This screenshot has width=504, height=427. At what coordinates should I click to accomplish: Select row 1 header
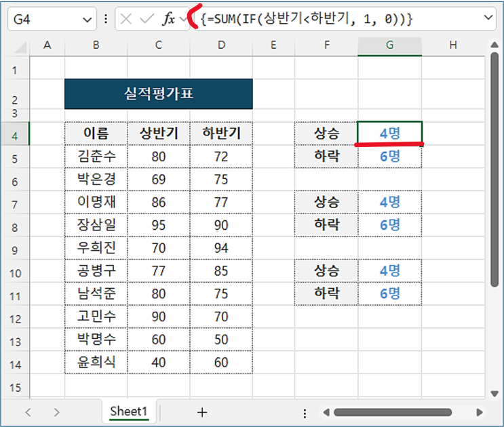[15, 68]
